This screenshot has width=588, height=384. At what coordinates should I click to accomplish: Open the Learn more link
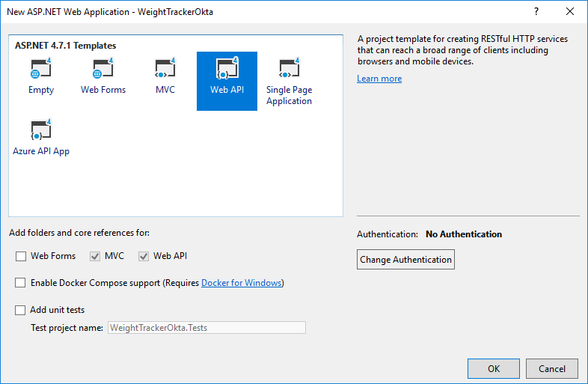coord(379,79)
